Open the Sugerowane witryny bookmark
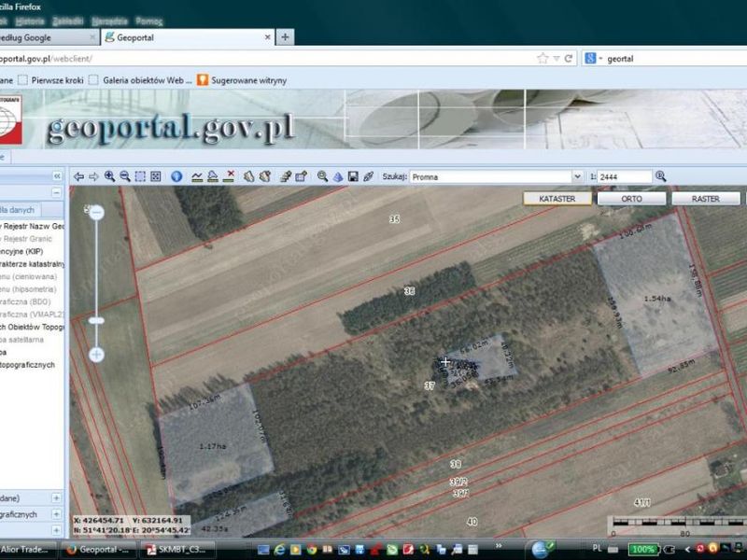Viewport: 747px width, 560px height. click(242, 80)
